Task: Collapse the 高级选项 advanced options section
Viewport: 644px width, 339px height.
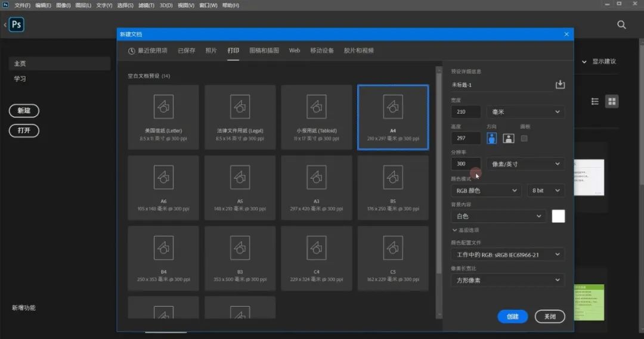Action: (x=466, y=230)
